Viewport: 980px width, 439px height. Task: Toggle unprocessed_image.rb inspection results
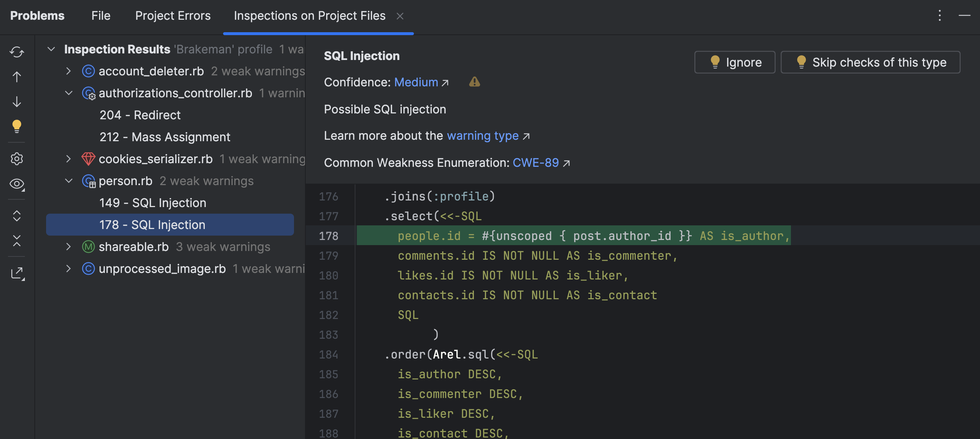68,268
